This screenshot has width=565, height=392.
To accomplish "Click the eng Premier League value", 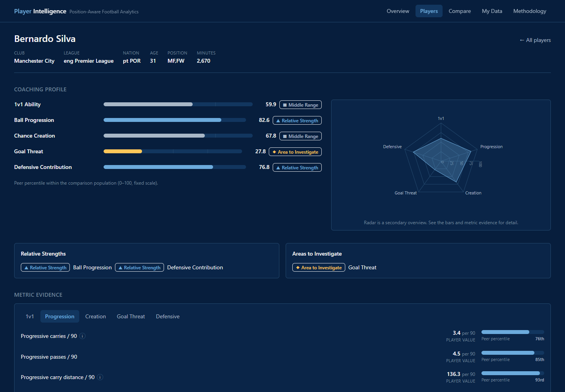I will pyautogui.click(x=89, y=61).
